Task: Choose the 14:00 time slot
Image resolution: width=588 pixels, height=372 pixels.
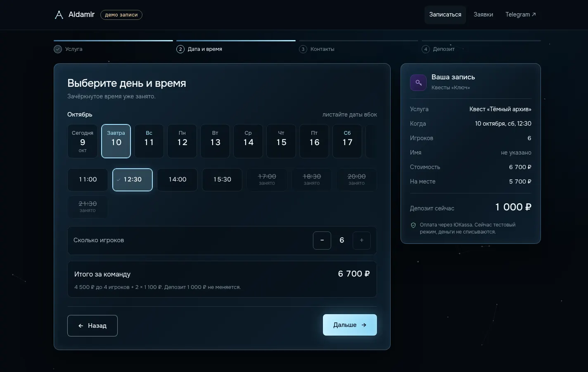Action: [178, 180]
